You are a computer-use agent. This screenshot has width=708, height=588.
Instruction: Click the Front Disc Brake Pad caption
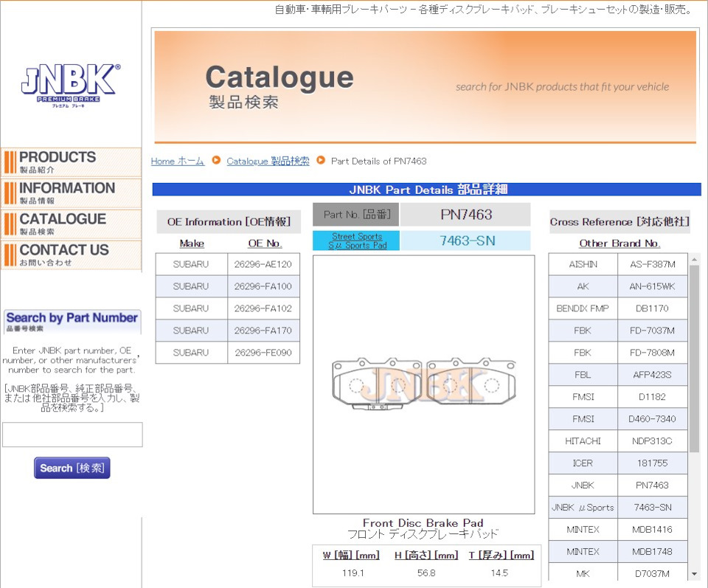pos(423,523)
